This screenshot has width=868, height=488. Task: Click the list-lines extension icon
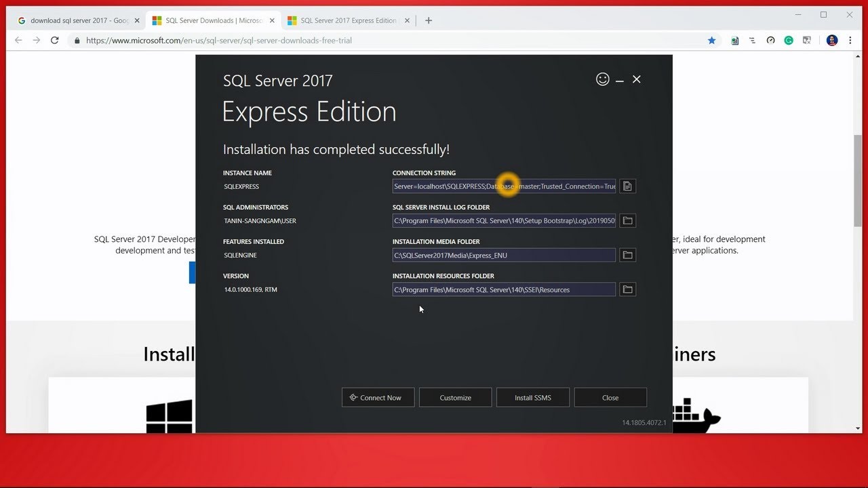752,41
